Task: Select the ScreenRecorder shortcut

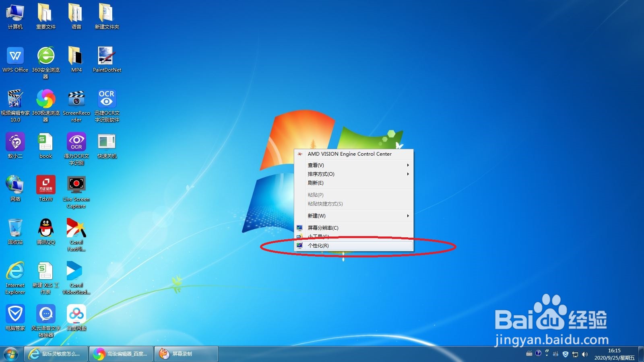Action: 76,106
